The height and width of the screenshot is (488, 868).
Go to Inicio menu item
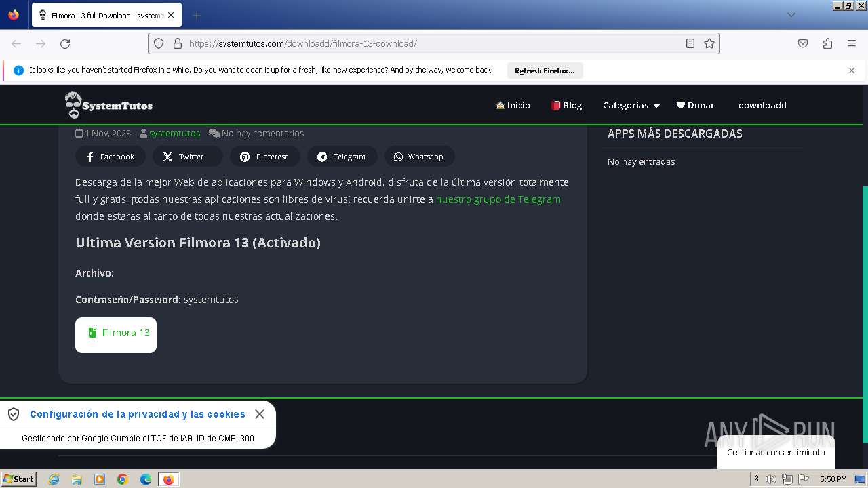click(x=513, y=105)
